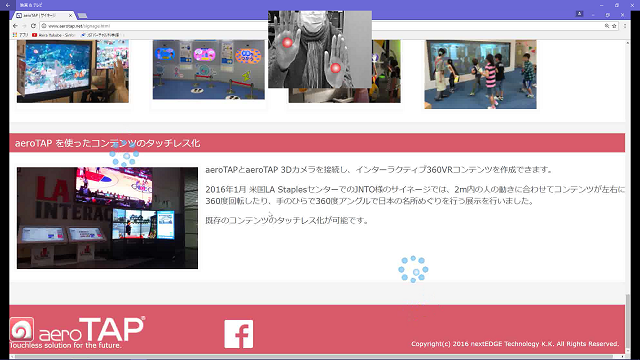Open the Chrome three-dot menu

click(624, 26)
